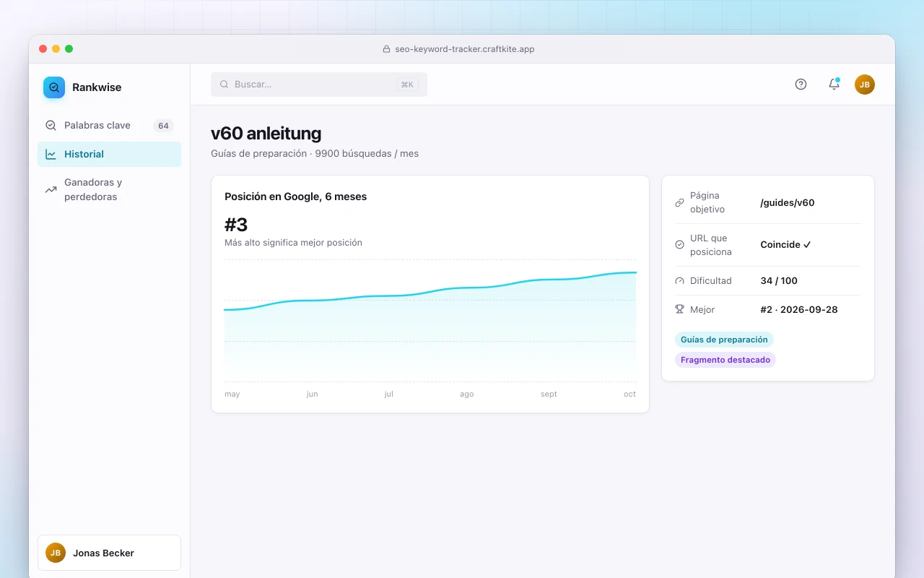The height and width of the screenshot is (578, 924).
Task: Click the link icon beside Página objetivo
Action: [679, 202]
